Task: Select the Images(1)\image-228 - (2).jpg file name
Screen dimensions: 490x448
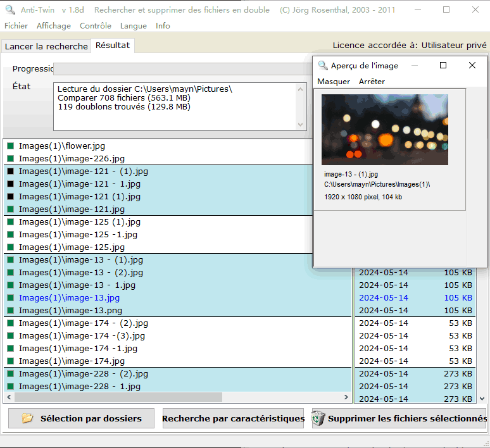Action: [x=84, y=373]
